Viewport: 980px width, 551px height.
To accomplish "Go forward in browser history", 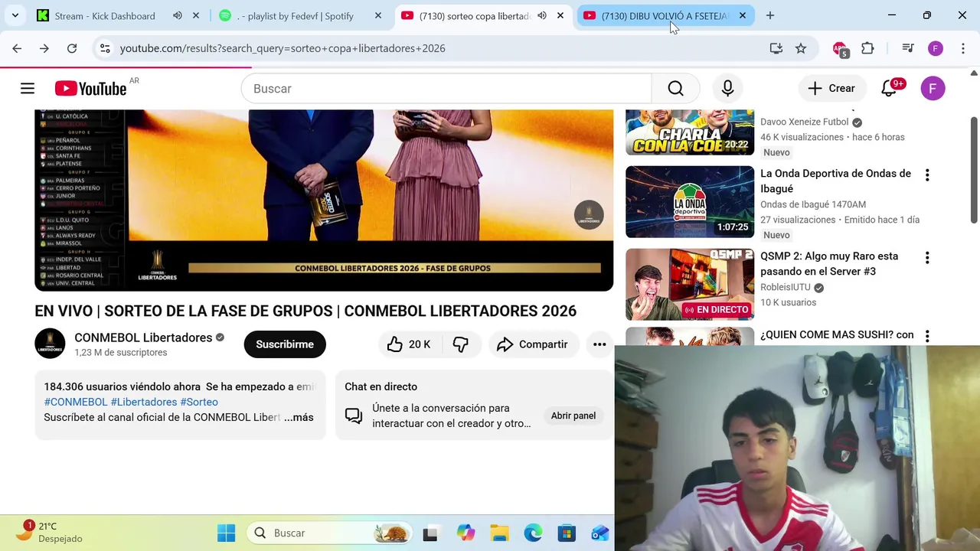I will (44, 48).
